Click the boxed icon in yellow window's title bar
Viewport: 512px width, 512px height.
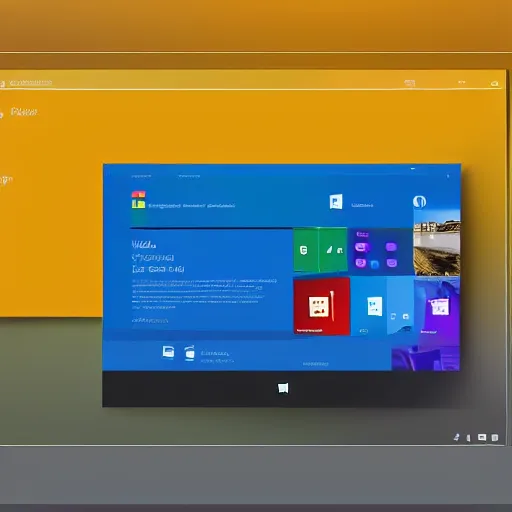click(x=410, y=83)
